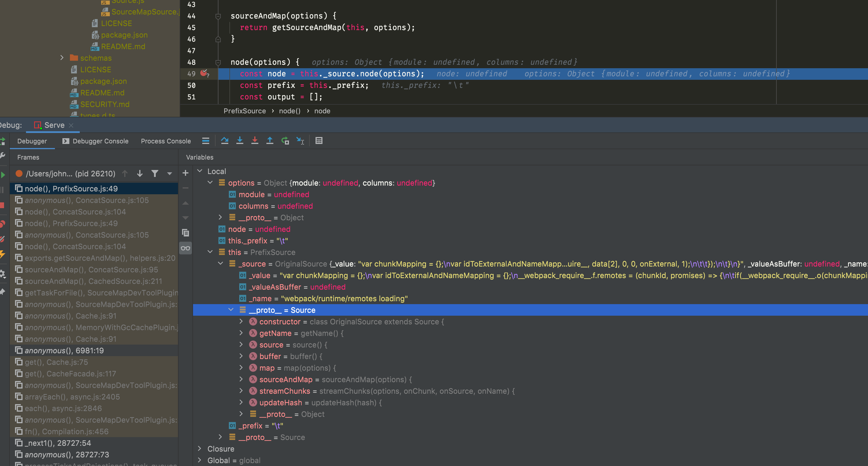Collapse the Local variables group
Screen dimensions: 868x466
pyautogui.click(x=200, y=171)
